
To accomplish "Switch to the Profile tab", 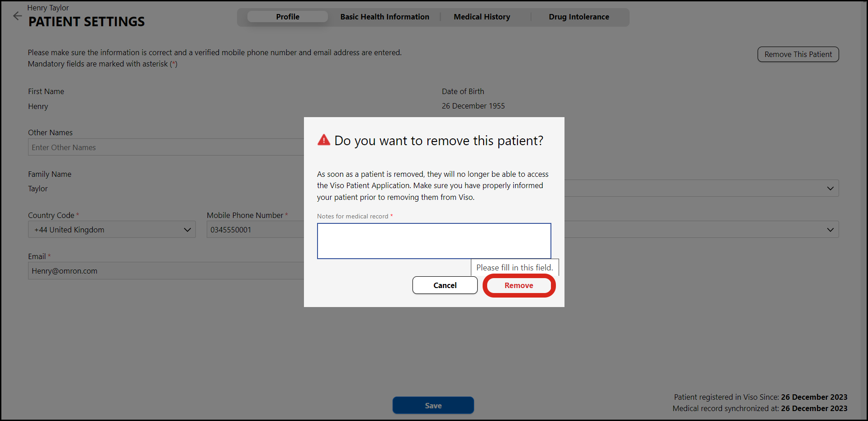I will [x=288, y=17].
